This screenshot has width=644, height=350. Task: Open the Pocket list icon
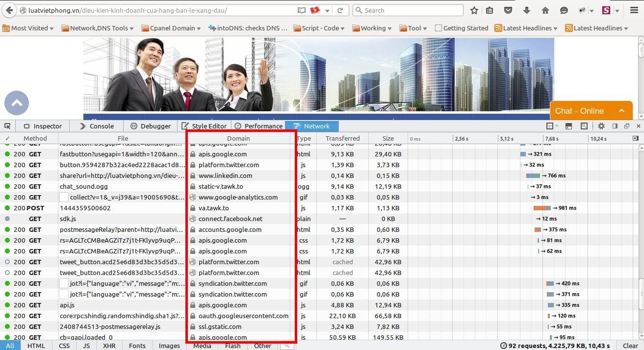(x=508, y=10)
